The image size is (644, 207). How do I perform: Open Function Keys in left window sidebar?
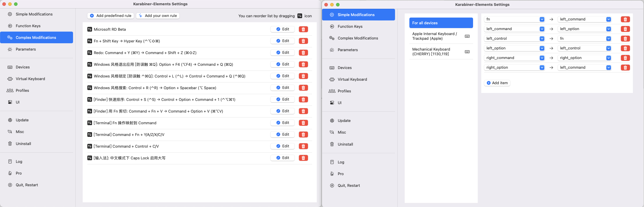click(28, 26)
